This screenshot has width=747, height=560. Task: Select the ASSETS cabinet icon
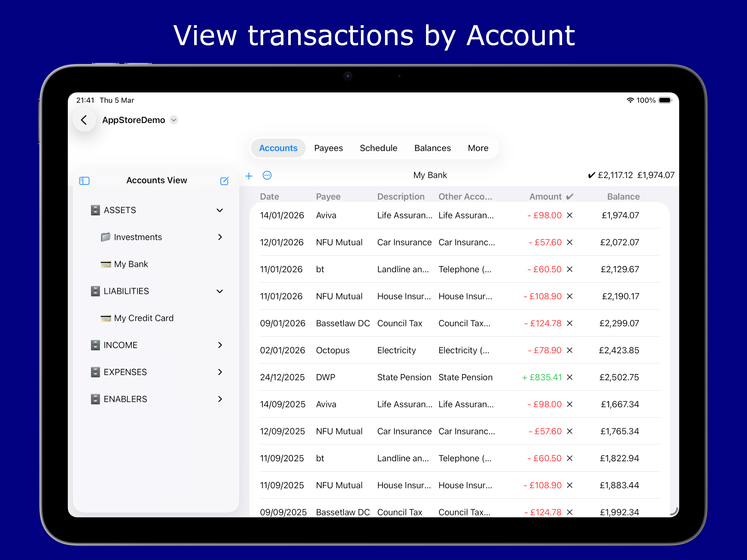(95, 210)
